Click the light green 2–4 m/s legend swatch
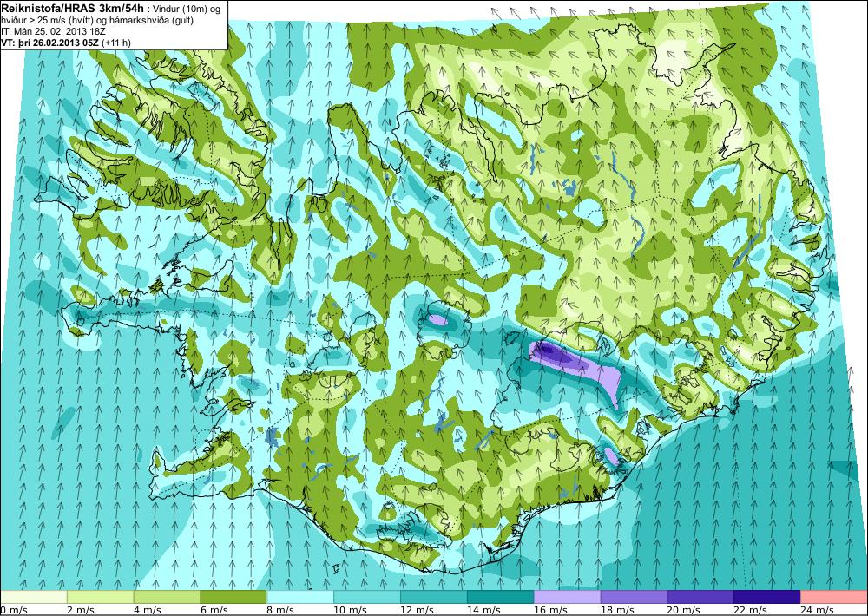The height and width of the screenshot is (616, 868). click(x=100, y=597)
